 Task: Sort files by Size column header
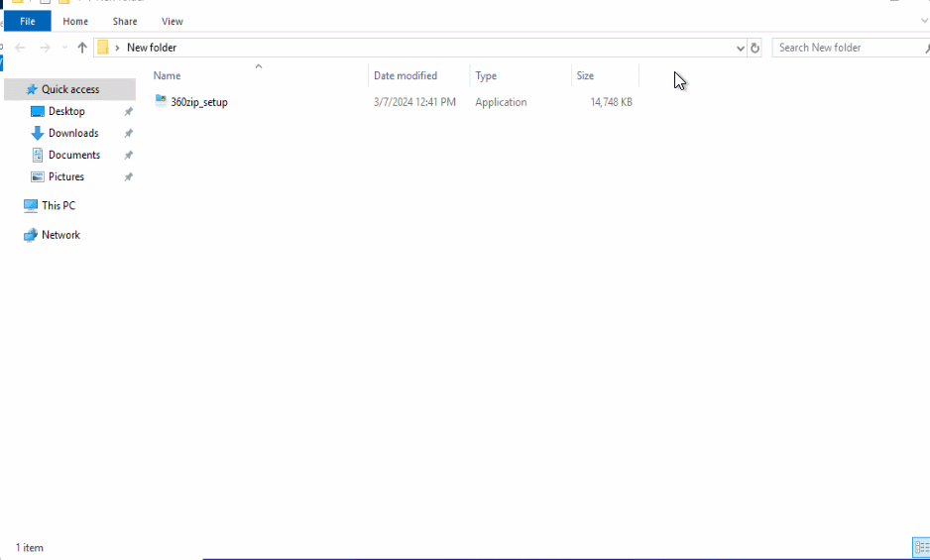[585, 75]
